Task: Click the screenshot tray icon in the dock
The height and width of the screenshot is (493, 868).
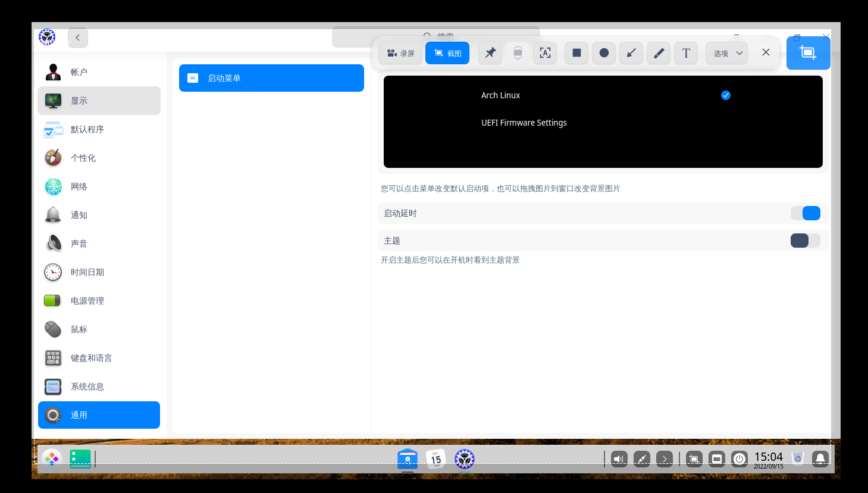Action: [x=694, y=459]
